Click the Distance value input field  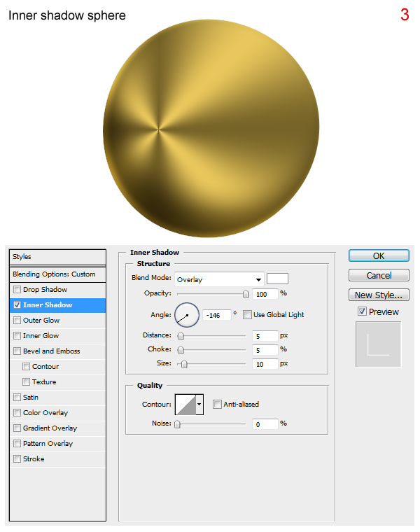point(265,336)
